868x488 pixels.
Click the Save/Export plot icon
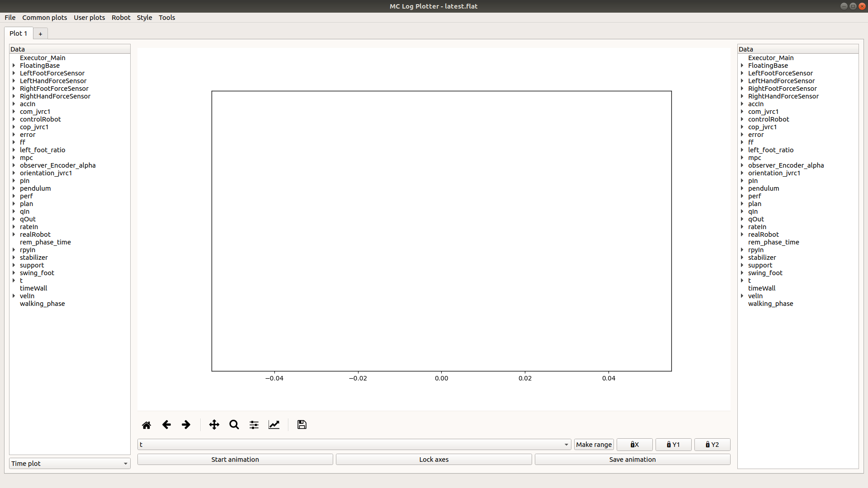[302, 425]
